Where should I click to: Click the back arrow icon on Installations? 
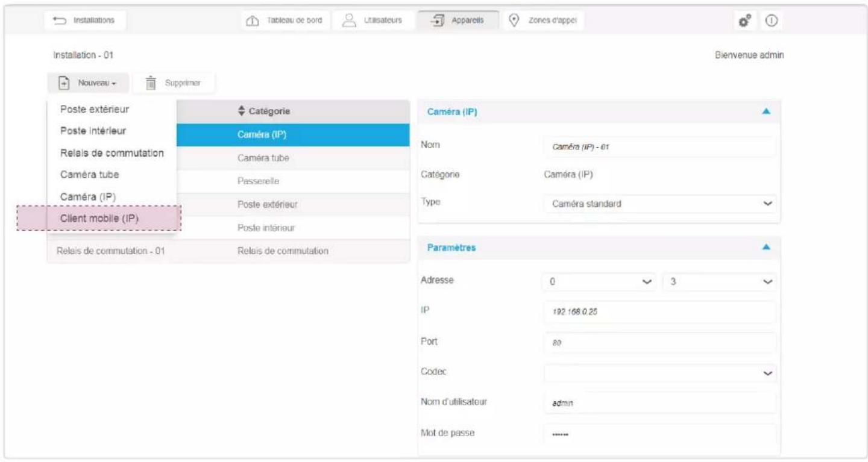click(60, 20)
